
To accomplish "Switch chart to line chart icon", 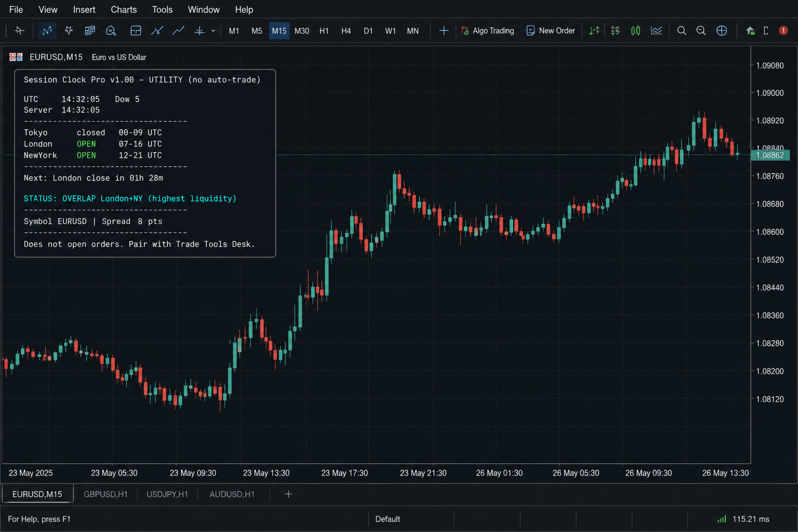I will click(x=656, y=31).
